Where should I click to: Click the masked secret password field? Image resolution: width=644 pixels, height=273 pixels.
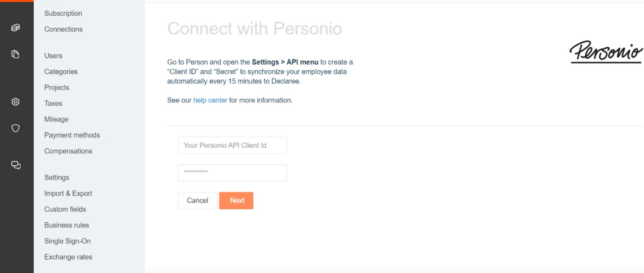click(232, 173)
